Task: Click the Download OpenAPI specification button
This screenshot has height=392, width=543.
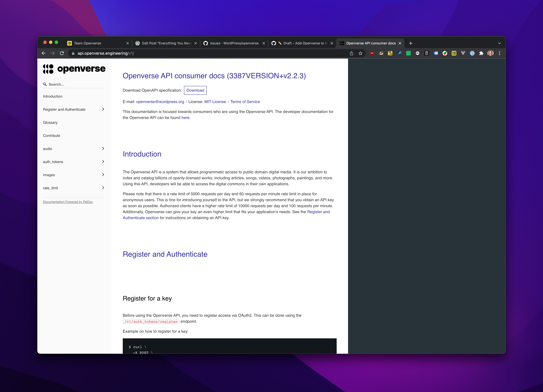Action: (x=195, y=90)
